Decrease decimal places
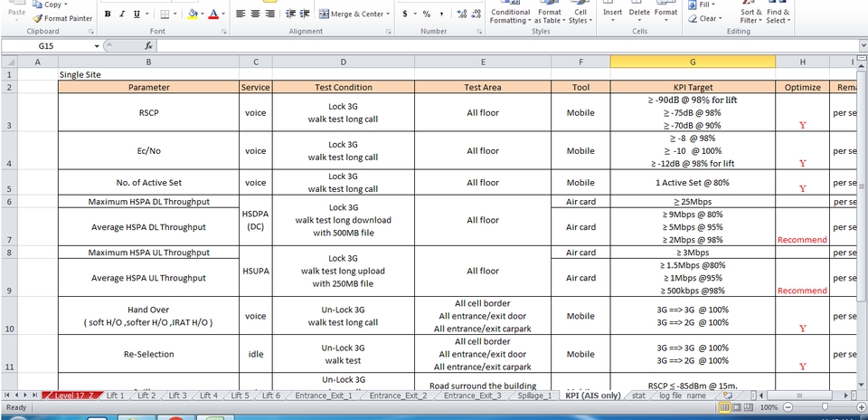 coord(476,14)
